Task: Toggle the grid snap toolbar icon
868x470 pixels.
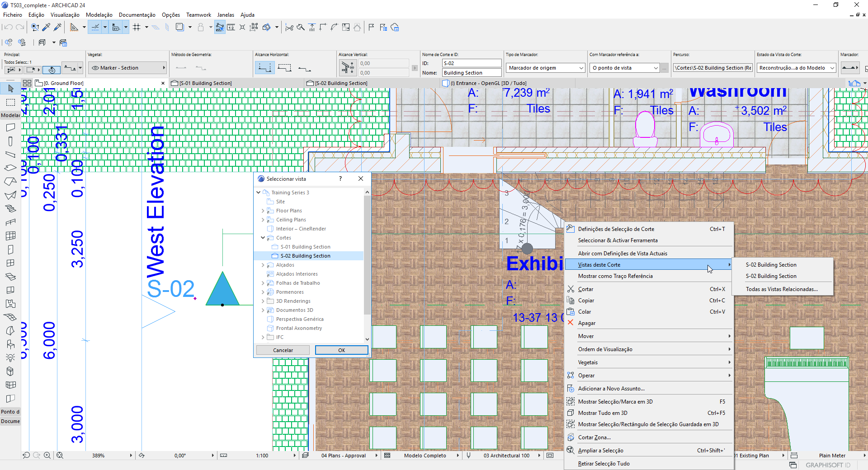Action: [x=137, y=27]
